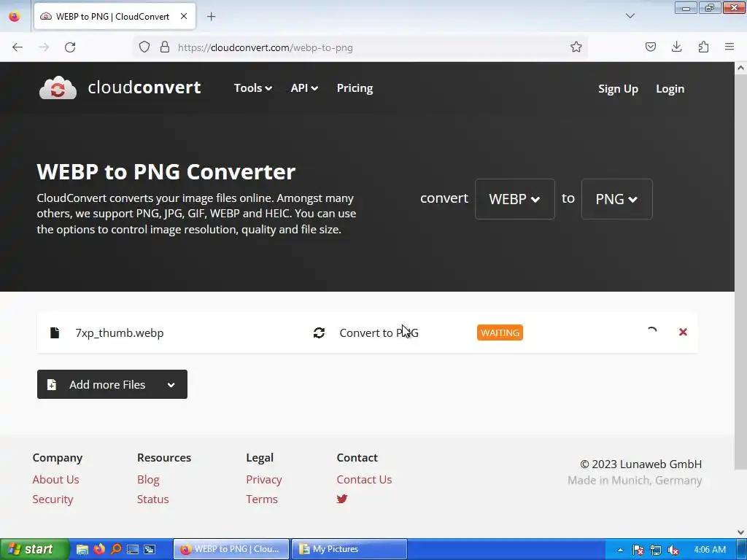This screenshot has height=560, width=747.
Task: Open the Status footer link
Action: (153, 499)
